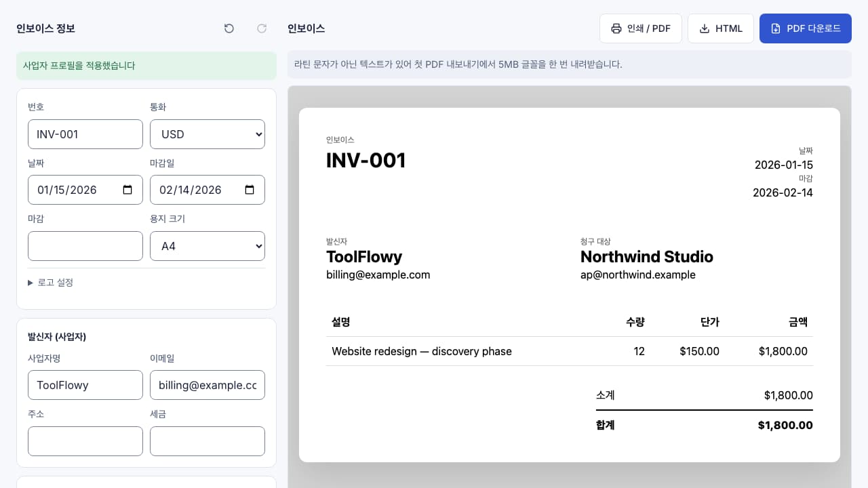Click ap@northwind.example in the preview
868x488 pixels.
click(x=638, y=274)
